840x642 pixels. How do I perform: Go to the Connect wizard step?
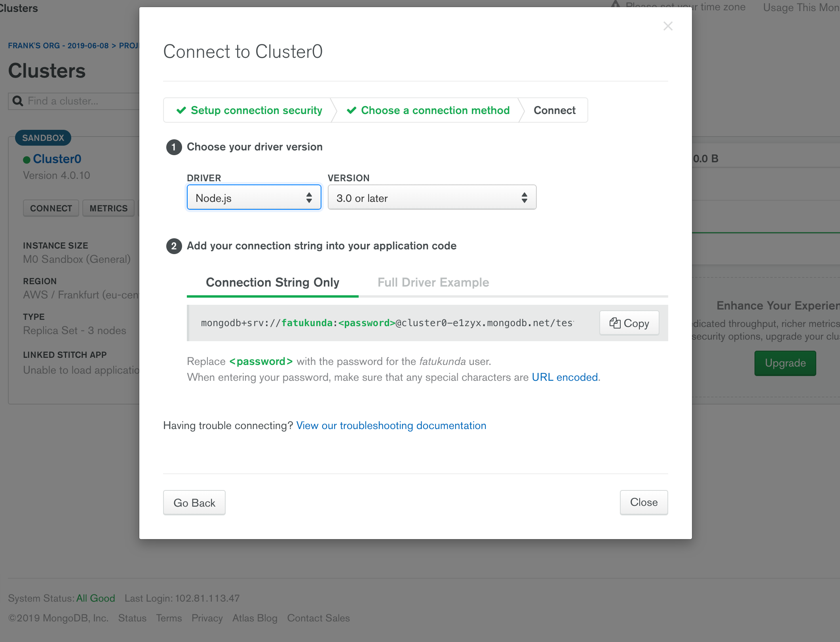click(x=554, y=110)
